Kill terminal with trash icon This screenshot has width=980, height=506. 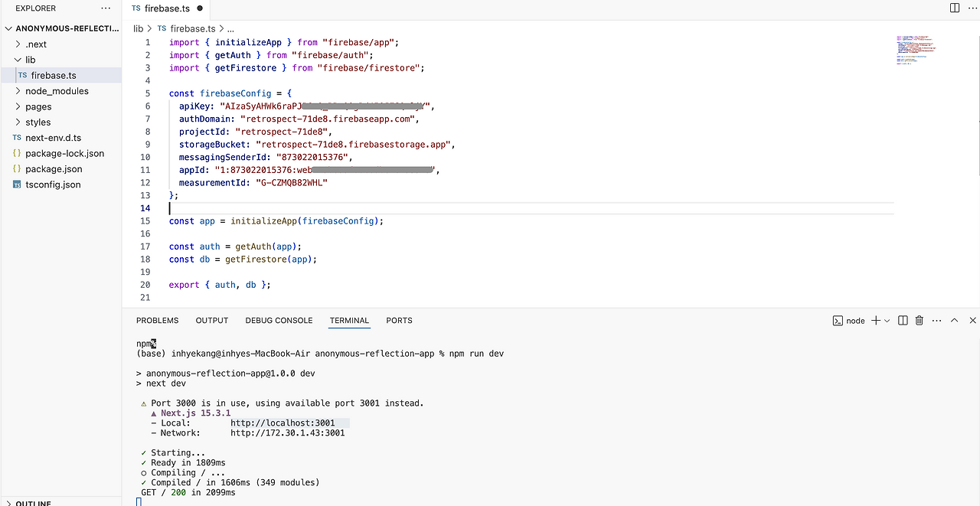920,321
